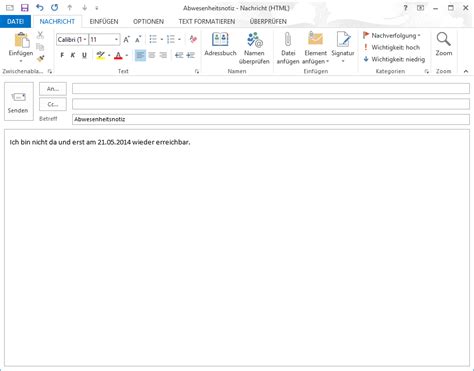
Task: Decrease font size with smaller A
Action: [138, 40]
